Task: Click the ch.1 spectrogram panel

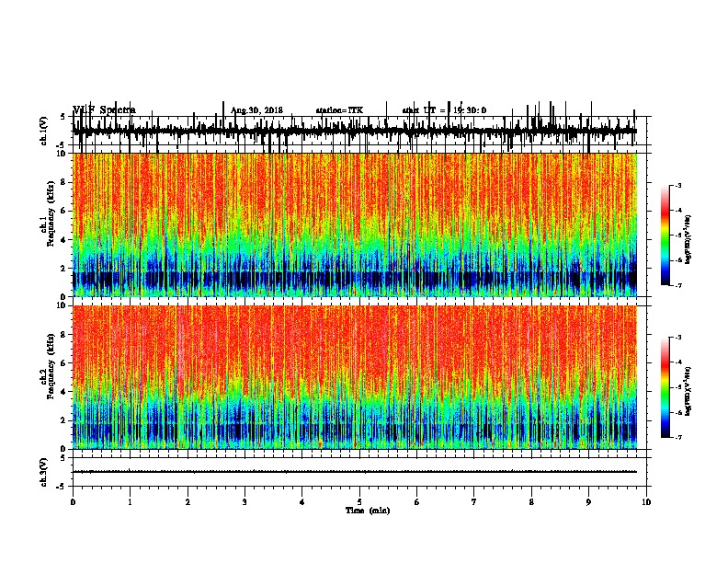Action: pyautogui.click(x=355, y=224)
